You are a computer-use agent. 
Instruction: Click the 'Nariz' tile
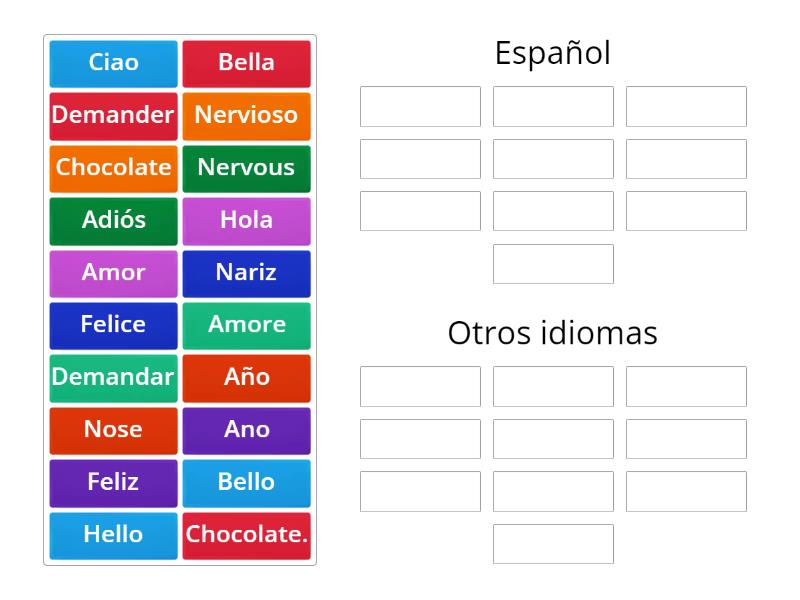[246, 272]
